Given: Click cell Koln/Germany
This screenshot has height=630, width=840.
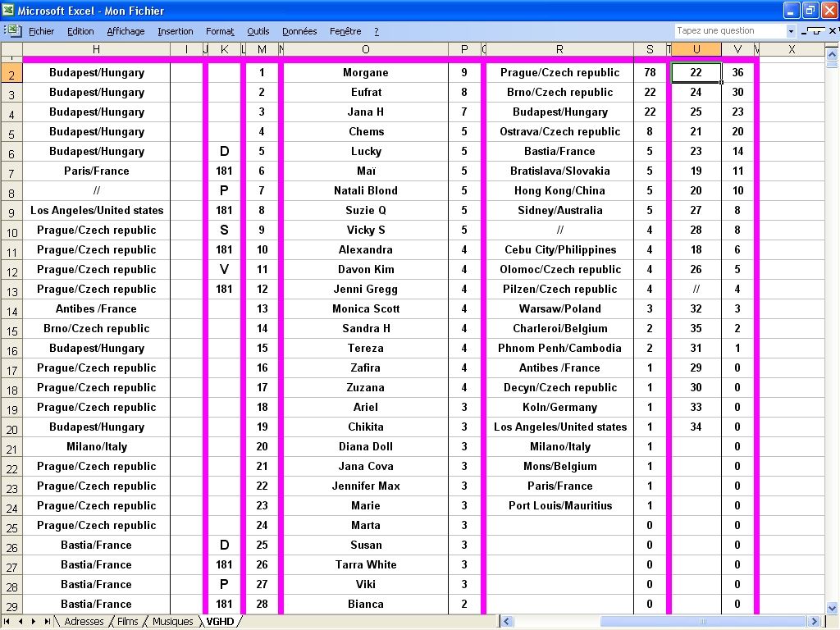Looking at the screenshot, I should click(x=559, y=407).
